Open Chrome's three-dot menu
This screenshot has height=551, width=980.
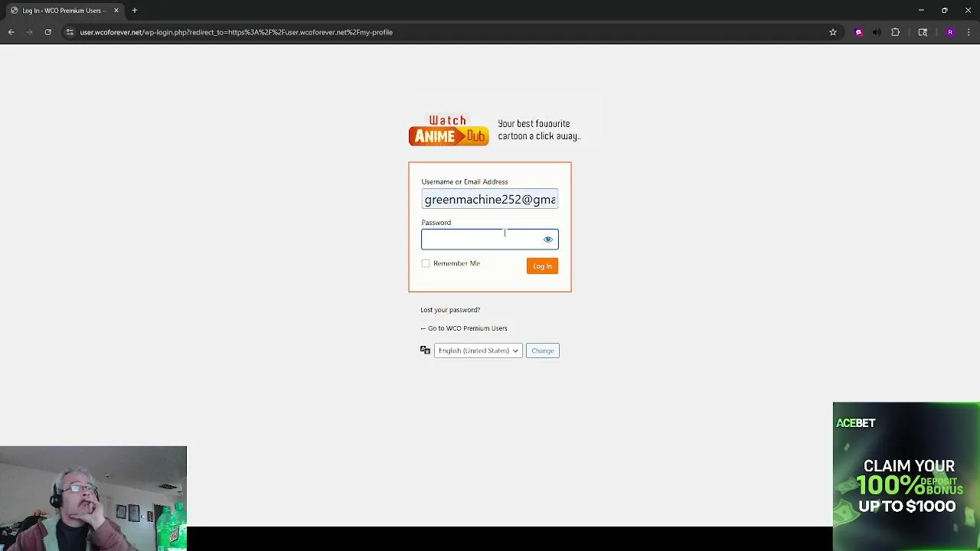tap(969, 32)
